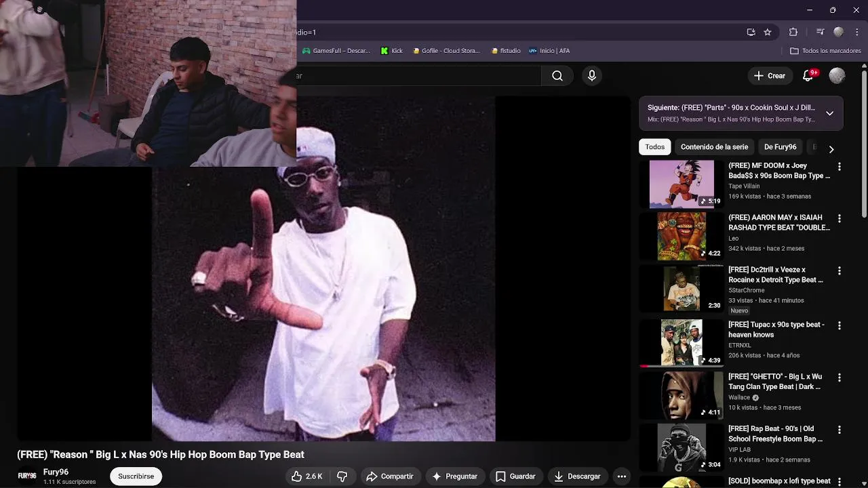Click the Crear button
The width and height of the screenshot is (868, 488).
pos(769,76)
